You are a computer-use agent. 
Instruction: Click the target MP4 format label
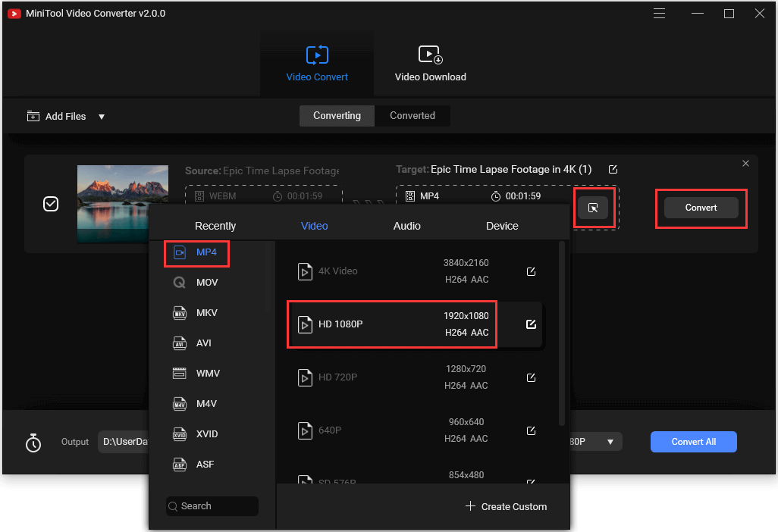click(x=429, y=196)
